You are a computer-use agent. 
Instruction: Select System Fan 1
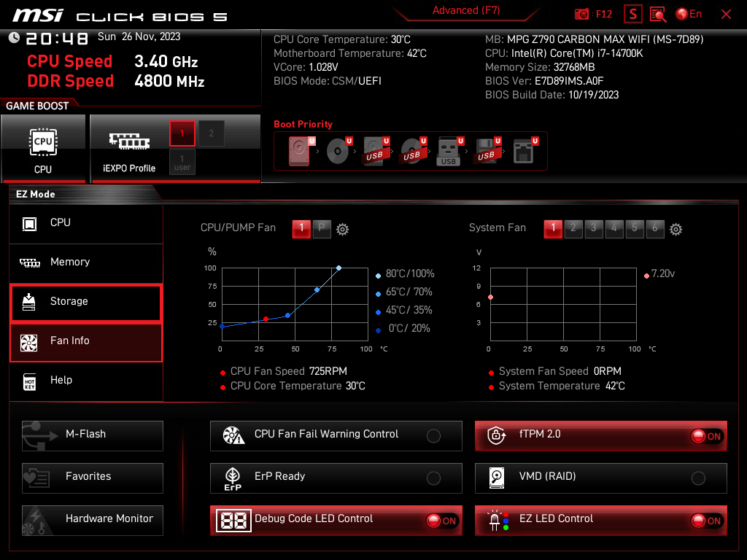pyautogui.click(x=553, y=228)
